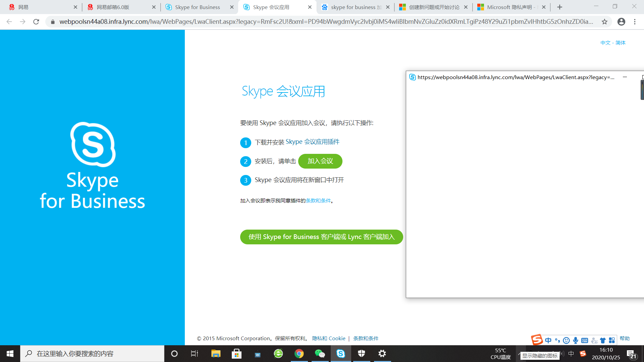644x362 pixels.
Task: Open the Sogou soft keyboard icon
Action: click(x=585, y=341)
